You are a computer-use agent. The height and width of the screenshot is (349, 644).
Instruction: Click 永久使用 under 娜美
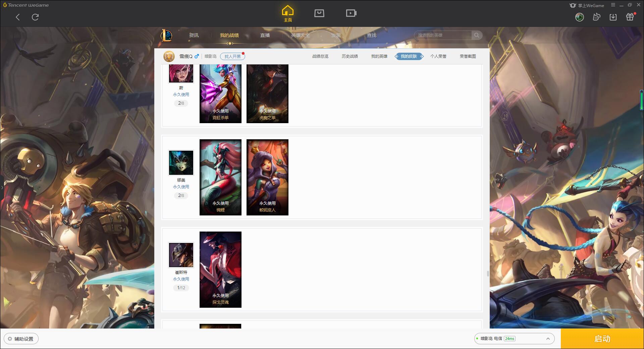(181, 187)
